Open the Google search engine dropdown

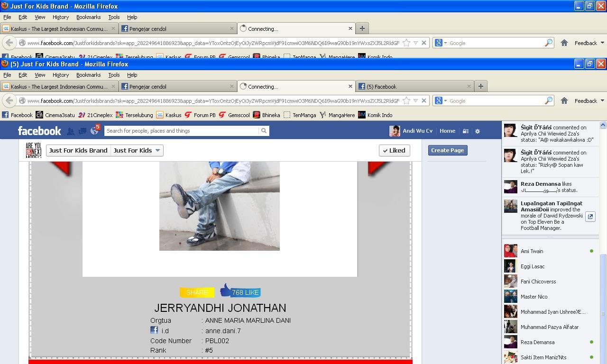tap(440, 101)
